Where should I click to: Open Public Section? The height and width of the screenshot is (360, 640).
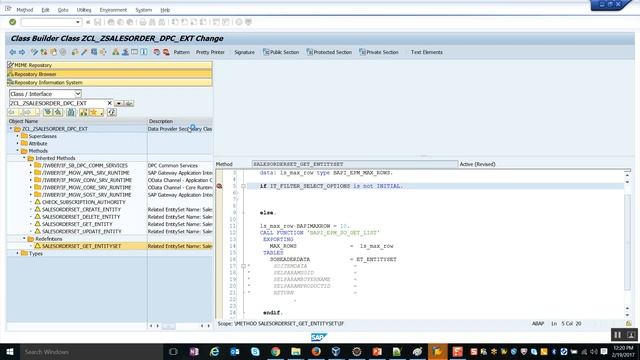click(281, 52)
